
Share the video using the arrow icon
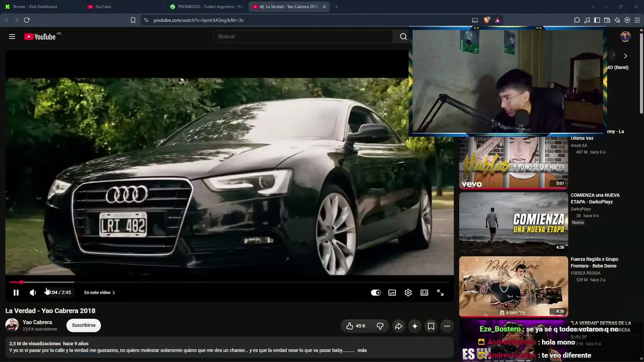[x=398, y=326]
